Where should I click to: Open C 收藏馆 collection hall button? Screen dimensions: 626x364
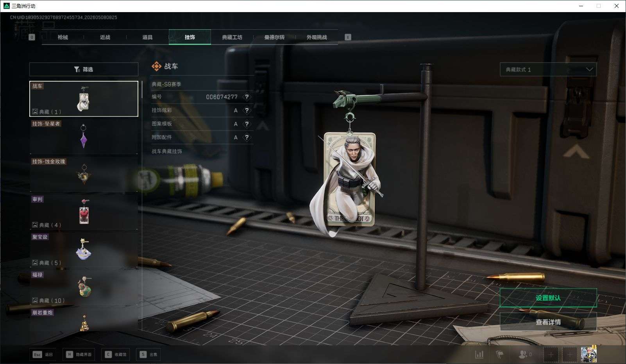[115, 354]
